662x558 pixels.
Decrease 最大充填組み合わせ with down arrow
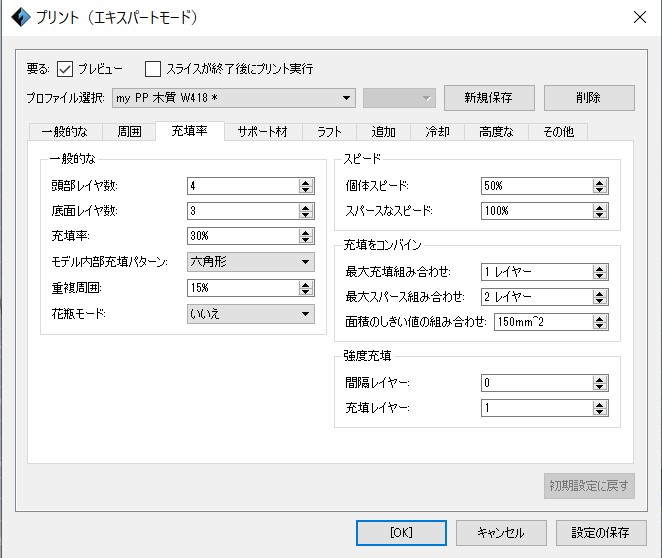[x=600, y=276]
